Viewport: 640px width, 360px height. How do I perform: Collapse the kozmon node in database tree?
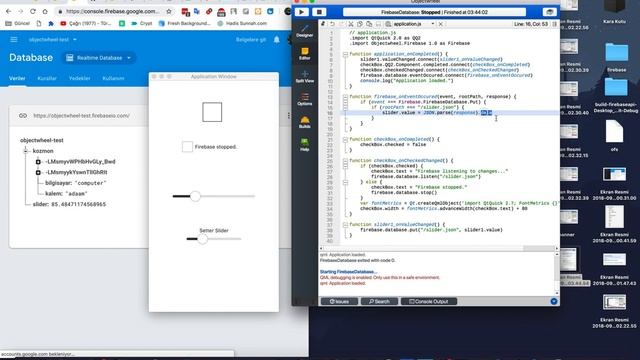point(26,151)
